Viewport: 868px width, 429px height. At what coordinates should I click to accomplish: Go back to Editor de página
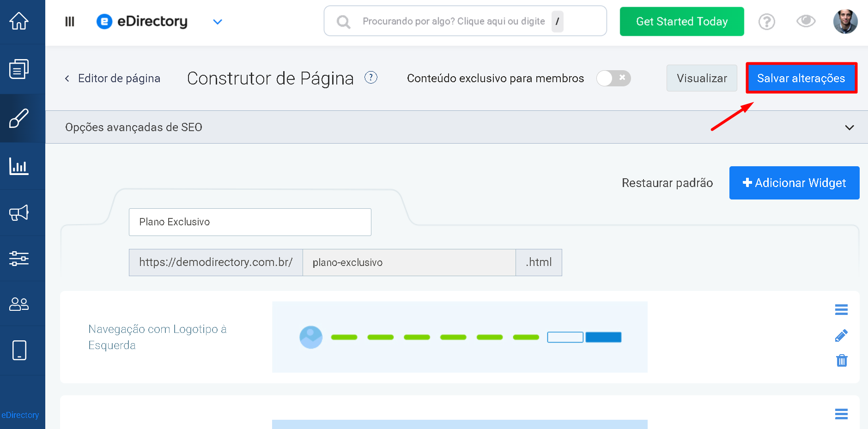coord(113,78)
